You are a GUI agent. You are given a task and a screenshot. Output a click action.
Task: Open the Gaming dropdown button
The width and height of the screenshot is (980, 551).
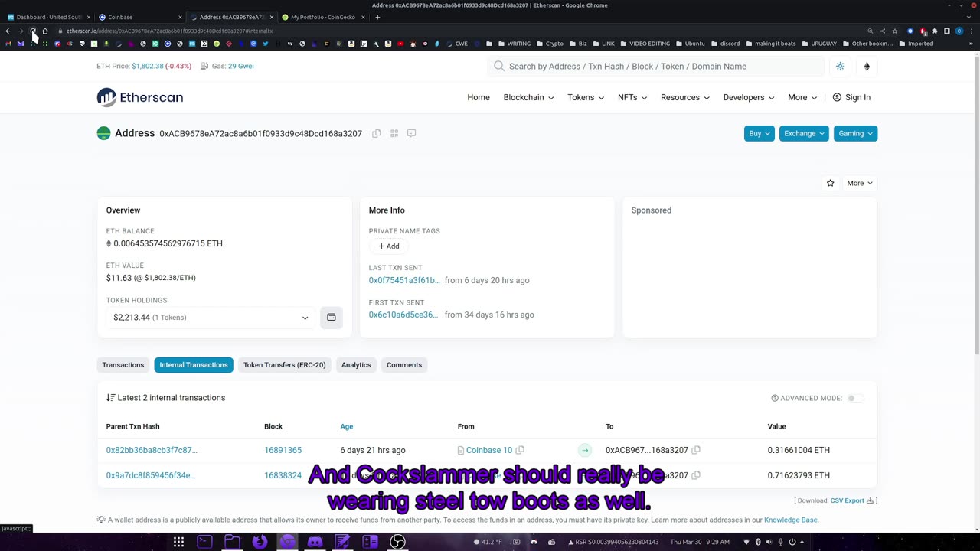point(855,133)
